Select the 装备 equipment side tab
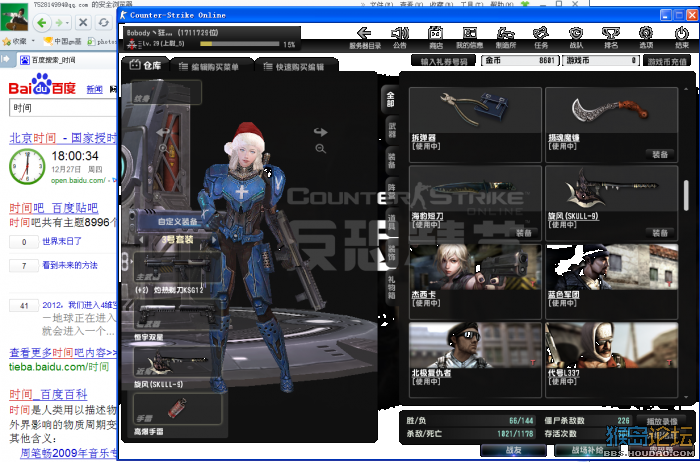Viewport: 700px width, 462px height. [391, 160]
